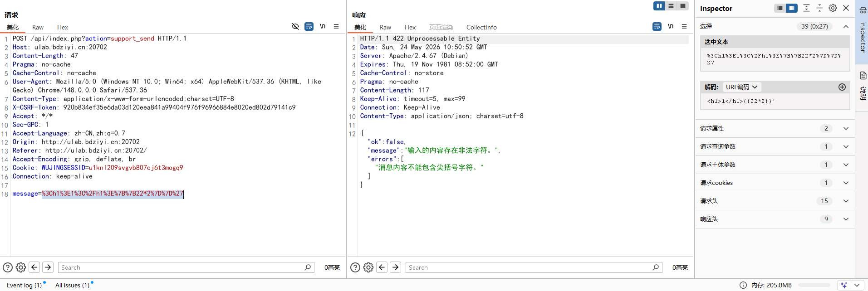Toggle \n newline display in request pane
This screenshot has width=868, height=291.
[x=323, y=26]
